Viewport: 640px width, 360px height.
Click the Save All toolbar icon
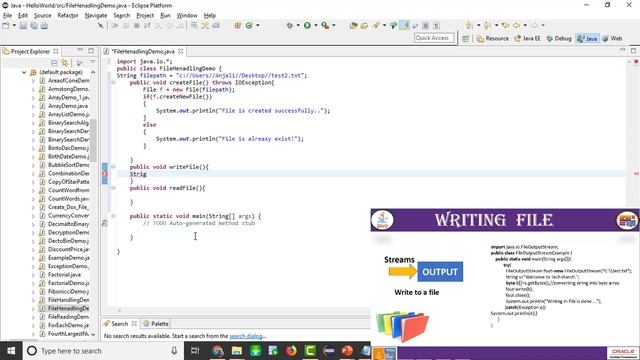[34, 25]
